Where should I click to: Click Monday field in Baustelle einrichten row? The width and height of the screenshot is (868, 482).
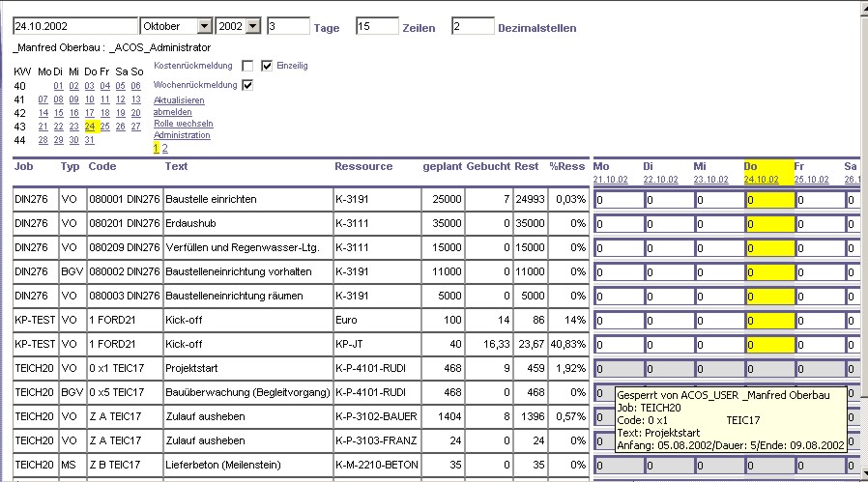point(619,200)
